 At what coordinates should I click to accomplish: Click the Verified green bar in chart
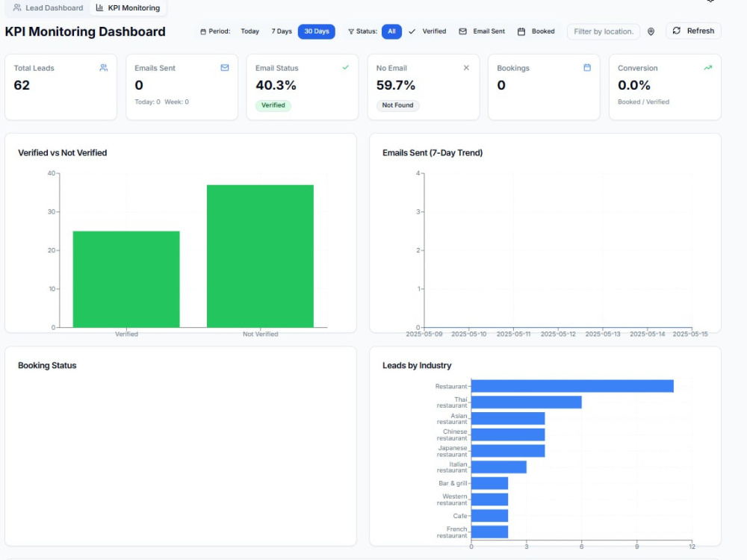click(126, 279)
